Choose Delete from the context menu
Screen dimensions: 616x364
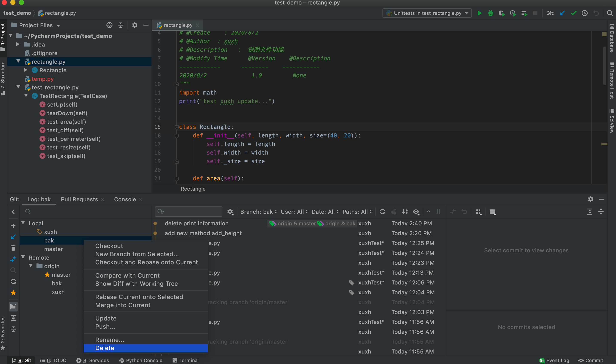tap(146, 348)
